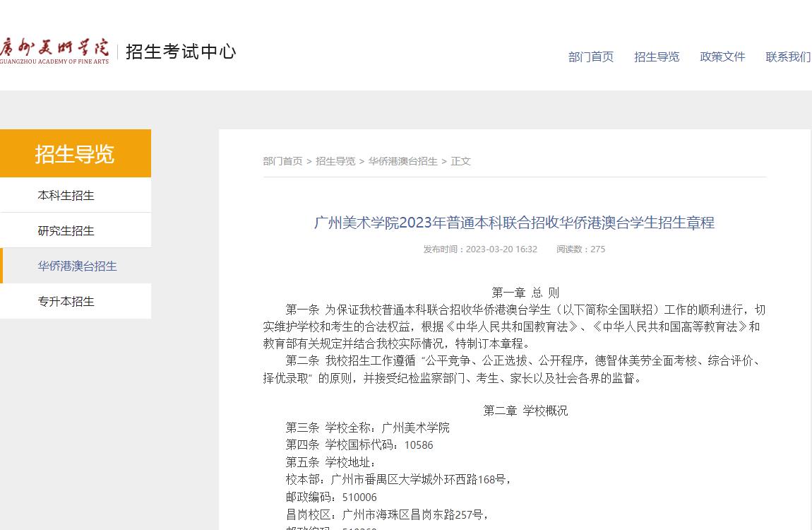
Task: Click the 校本部 address line
Action: 399,480
